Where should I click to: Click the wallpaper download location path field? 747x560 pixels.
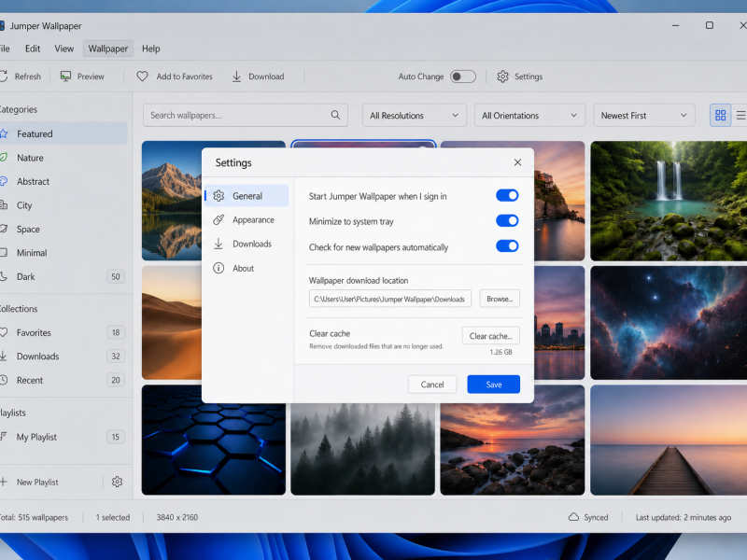click(389, 299)
